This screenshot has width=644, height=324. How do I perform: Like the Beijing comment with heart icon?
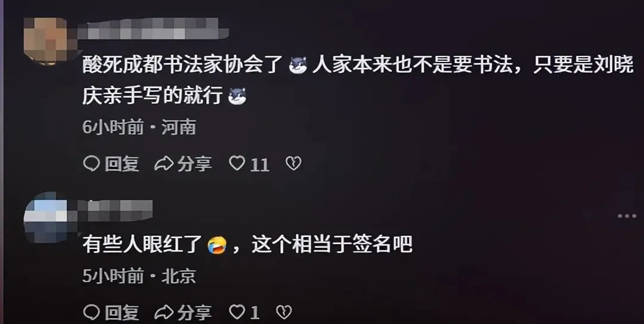click(237, 311)
